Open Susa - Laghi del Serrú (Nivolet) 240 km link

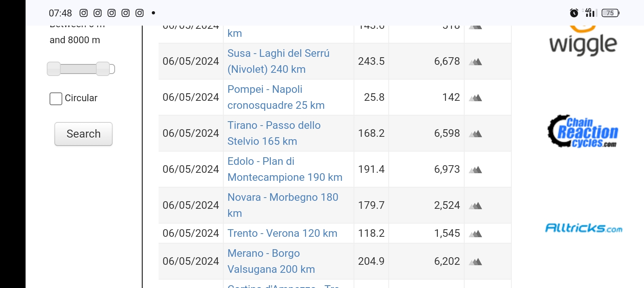[x=278, y=61]
